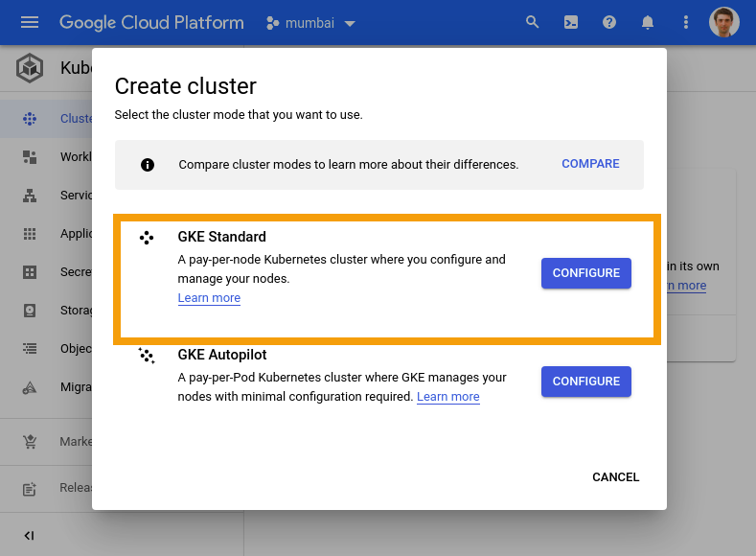Click the pay-per-Pod description text

[x=342, y=386]
